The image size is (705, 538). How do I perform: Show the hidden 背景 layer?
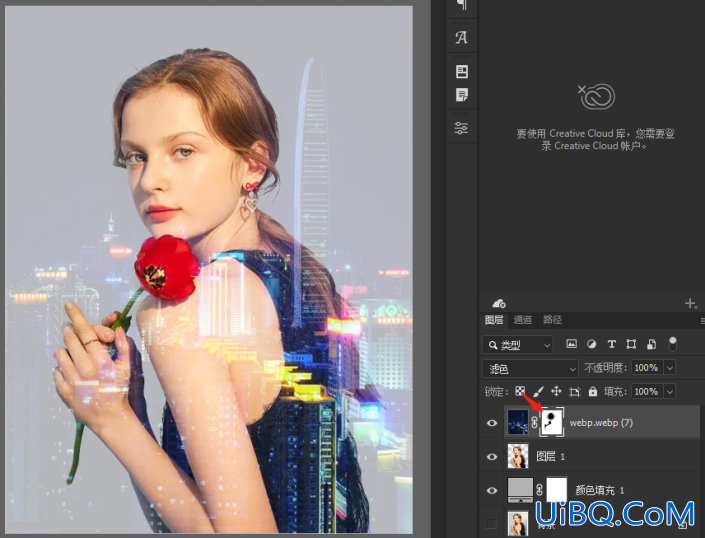click(x=491, y=523)
